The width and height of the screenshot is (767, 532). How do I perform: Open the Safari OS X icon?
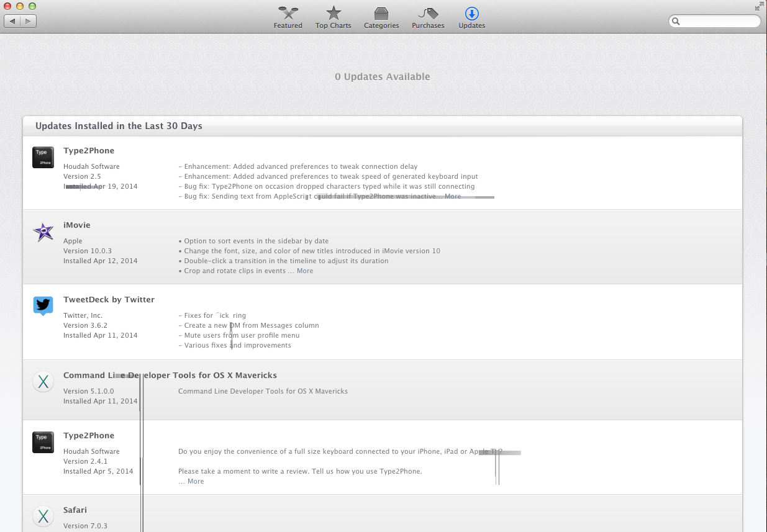(x=43, y=516)
